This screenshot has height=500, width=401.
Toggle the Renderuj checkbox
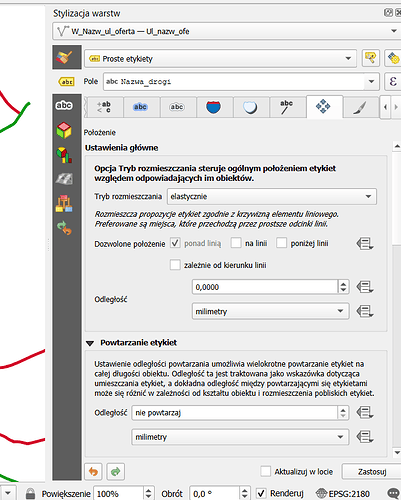point(261,494)
